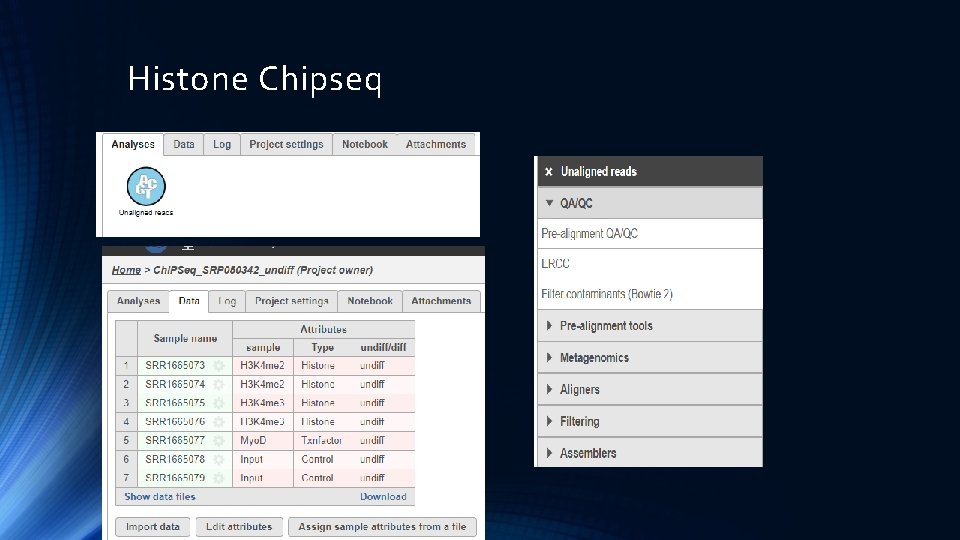Open Project settings in lower project panel
960x540 pixels.
tap(291, 301)
